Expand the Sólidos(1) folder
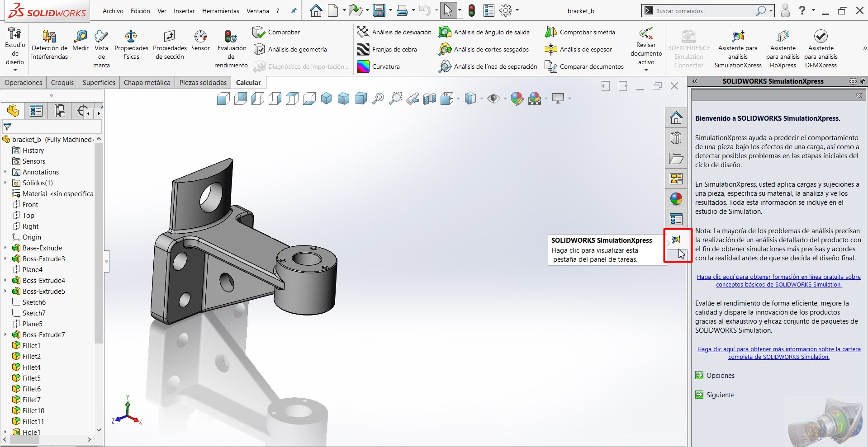The width and height of the screenshot is (868, 447). pos(5,183)
